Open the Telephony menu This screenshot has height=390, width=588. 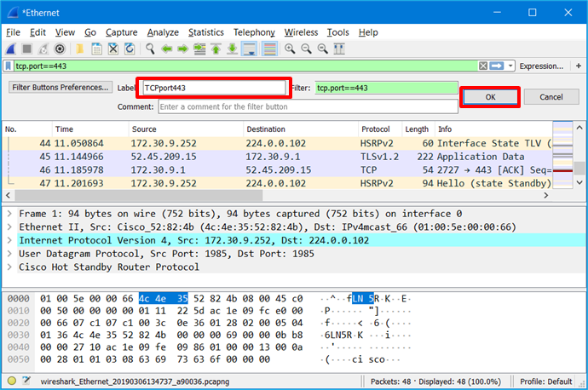254,32
